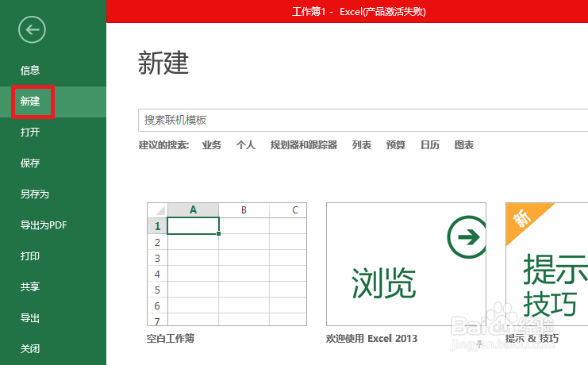Viewport: 588px width, 365px height.
Task: Click the 空白工作簿 label
Action: pyautogui.click(x=171, y=339)
